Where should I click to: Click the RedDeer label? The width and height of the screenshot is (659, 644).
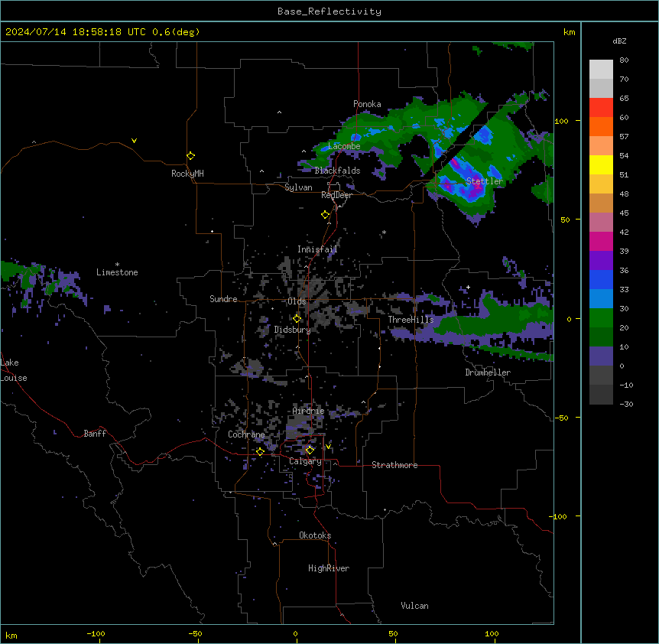tap(336, 195)
